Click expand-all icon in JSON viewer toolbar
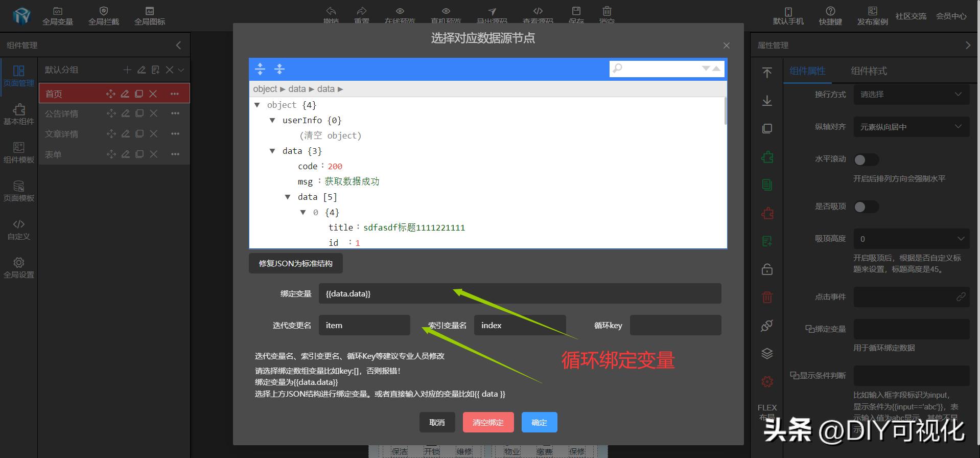This screenshot has width=980, height=458. point(260,69)
